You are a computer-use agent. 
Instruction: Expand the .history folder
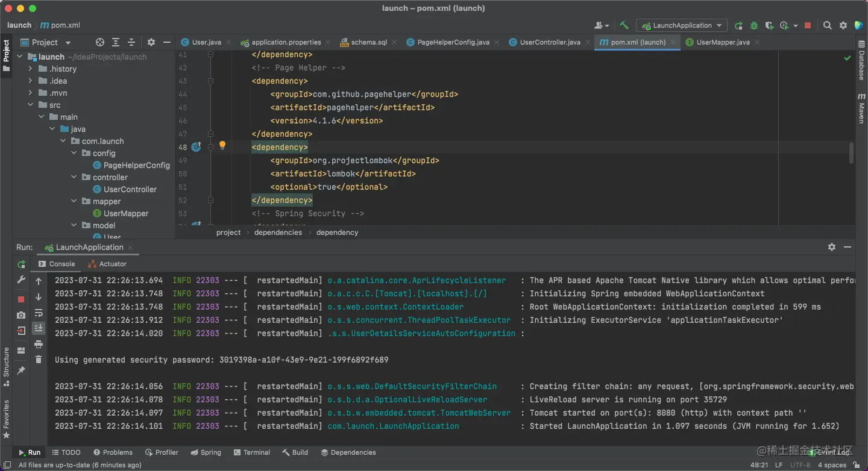[x=30, y=69]
